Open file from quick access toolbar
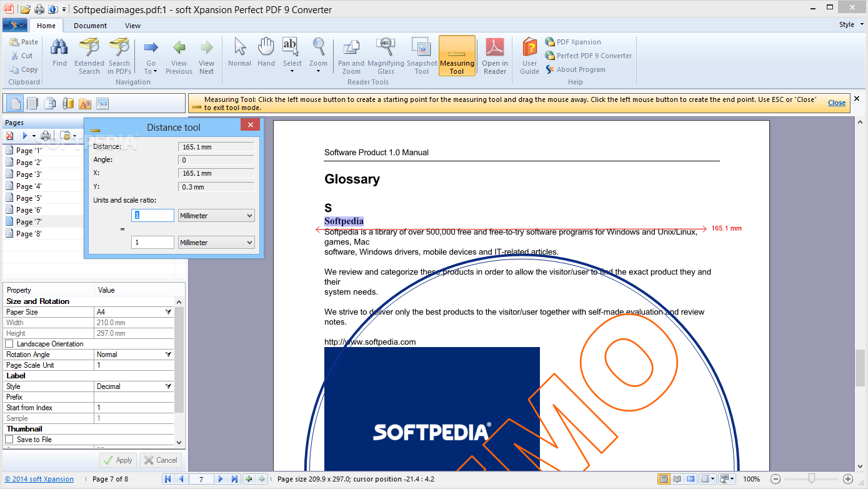868x489 pixels. pyautogui.click(x=26, y=9)
